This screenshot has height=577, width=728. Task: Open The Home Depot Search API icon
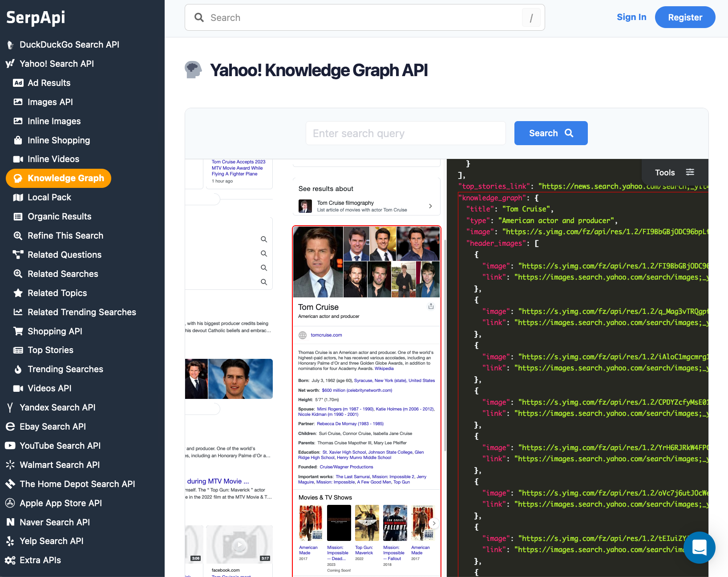pyautogui.click(x=10, y=484)
